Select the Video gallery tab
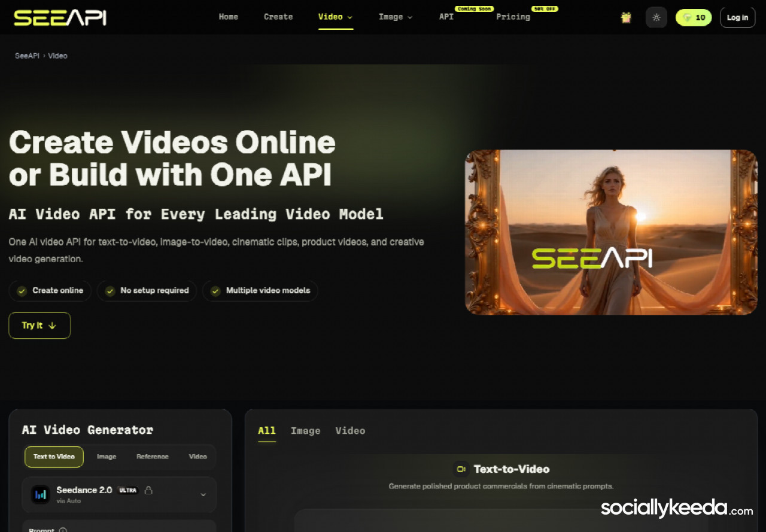766x532 pixels. click(350, 431)
